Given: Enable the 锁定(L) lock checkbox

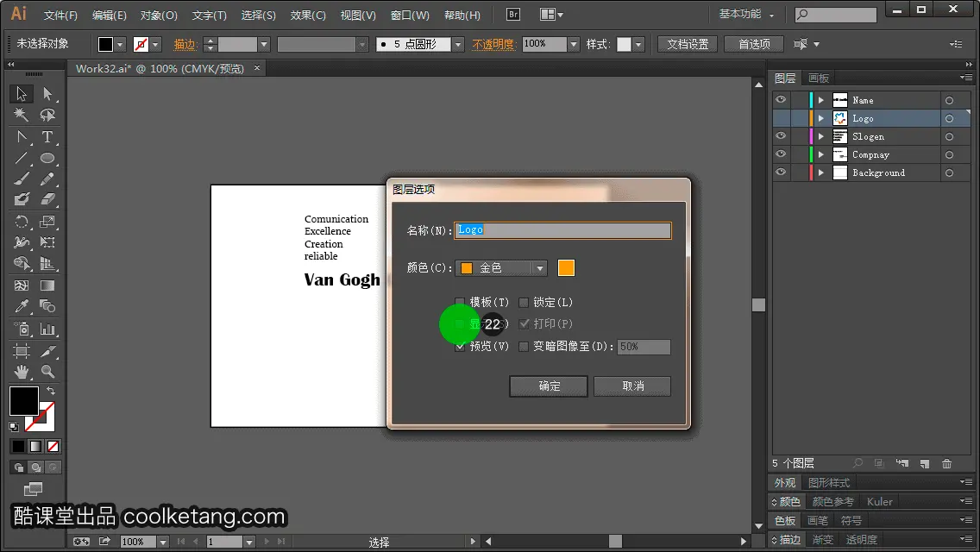Looking at the screenshot, I should 524,303.
